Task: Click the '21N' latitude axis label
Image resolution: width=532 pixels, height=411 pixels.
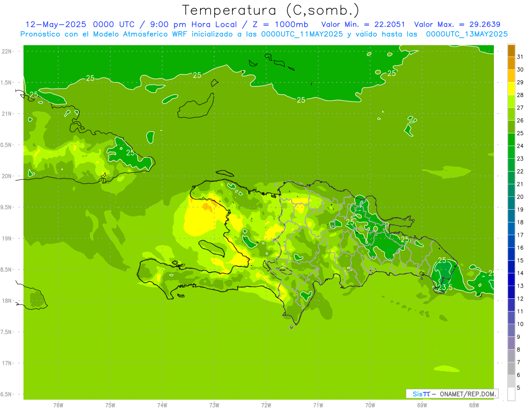Action: (7, 114)
